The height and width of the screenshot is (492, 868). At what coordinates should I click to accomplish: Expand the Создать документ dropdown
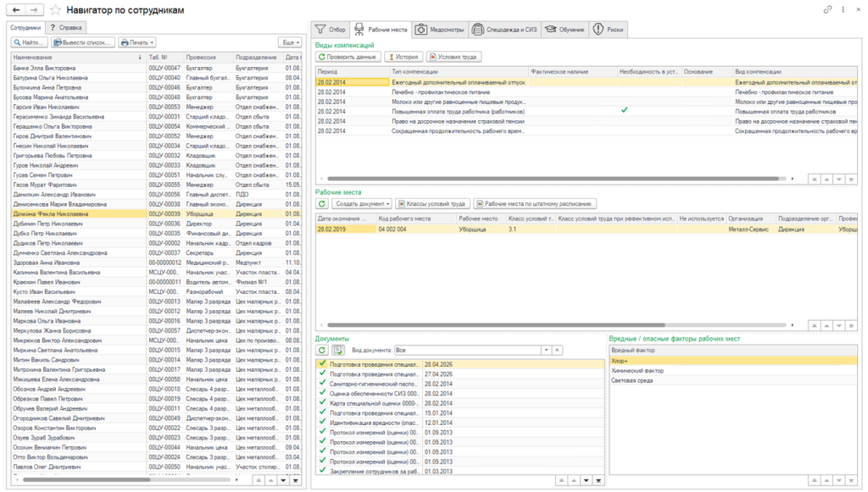[x=361, y=204]
